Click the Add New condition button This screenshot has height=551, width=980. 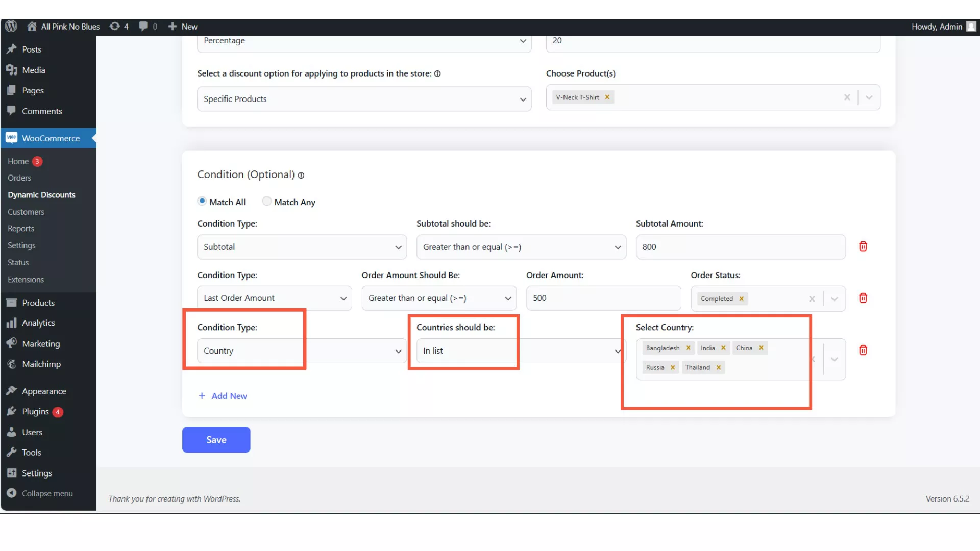(222, 395)
